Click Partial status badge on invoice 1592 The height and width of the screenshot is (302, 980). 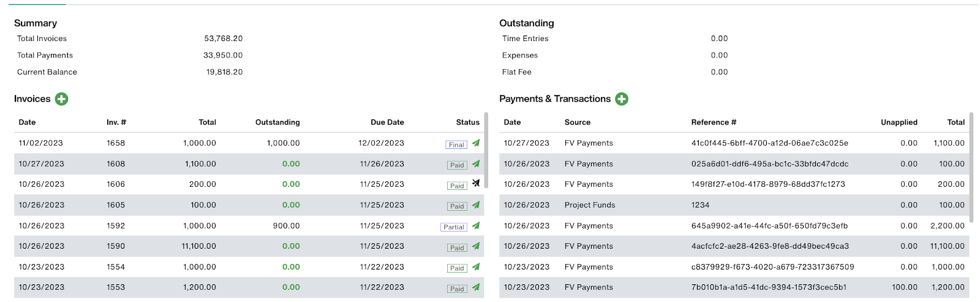454,227
